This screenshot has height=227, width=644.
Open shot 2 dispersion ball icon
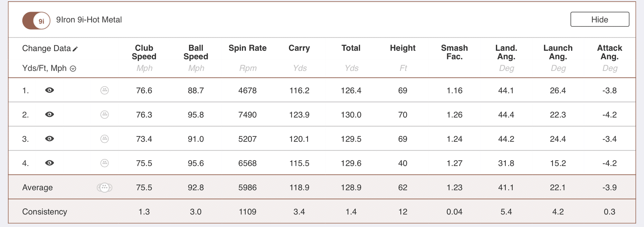[105, 114]
